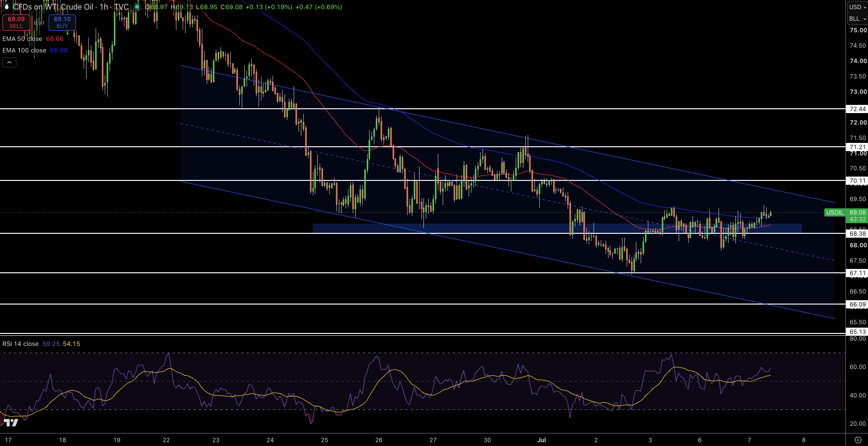Click the 30 date axis label
This screenshot has height=446, width=868.
click(487, 440)
